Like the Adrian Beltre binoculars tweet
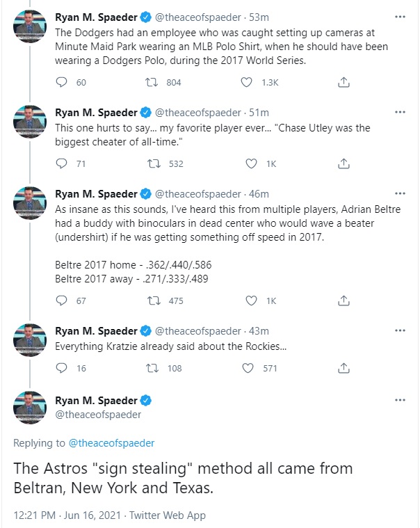 tap(251, 301)
